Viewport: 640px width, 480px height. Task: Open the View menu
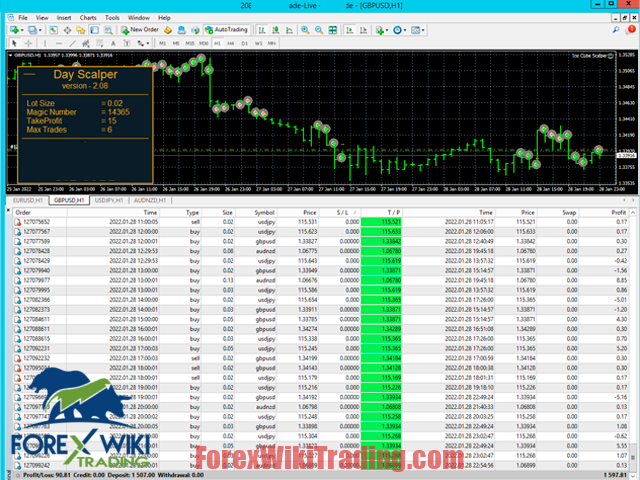click(x=42, y=18)
